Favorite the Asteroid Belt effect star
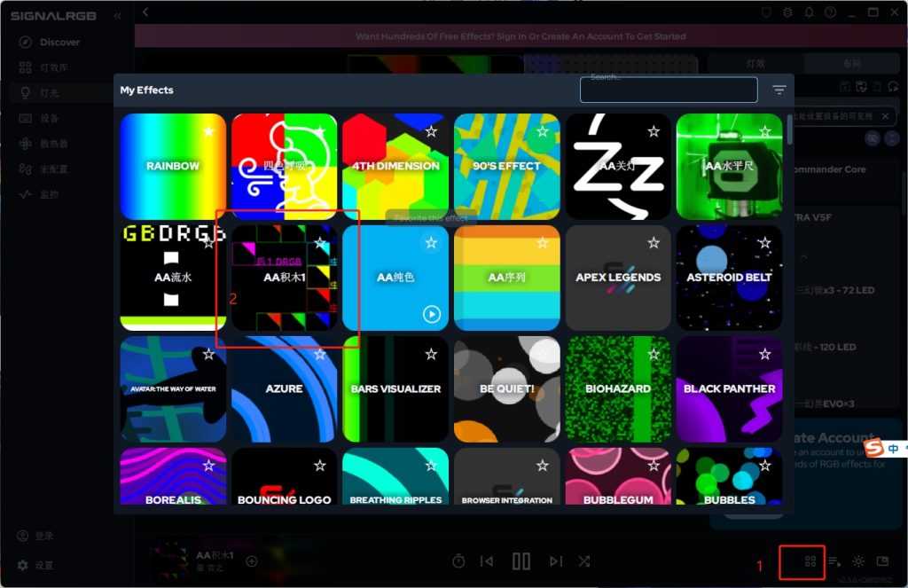The height and width of the screenshot is (588, 908). point(765,243)
